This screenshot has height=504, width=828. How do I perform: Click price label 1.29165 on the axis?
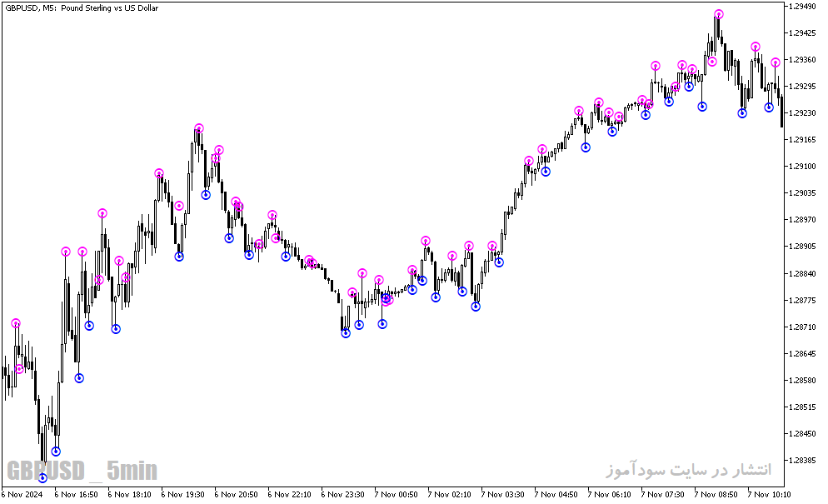[x=802, y=139]
